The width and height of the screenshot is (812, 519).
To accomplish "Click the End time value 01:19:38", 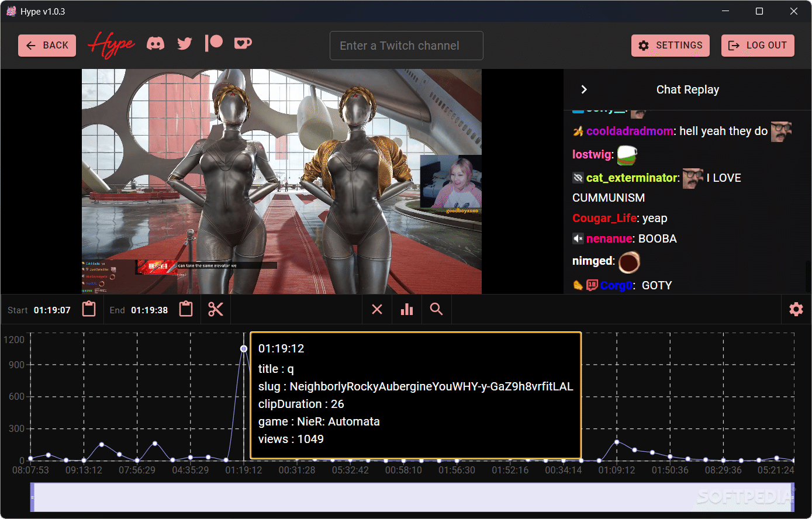I will click(149, 310).
